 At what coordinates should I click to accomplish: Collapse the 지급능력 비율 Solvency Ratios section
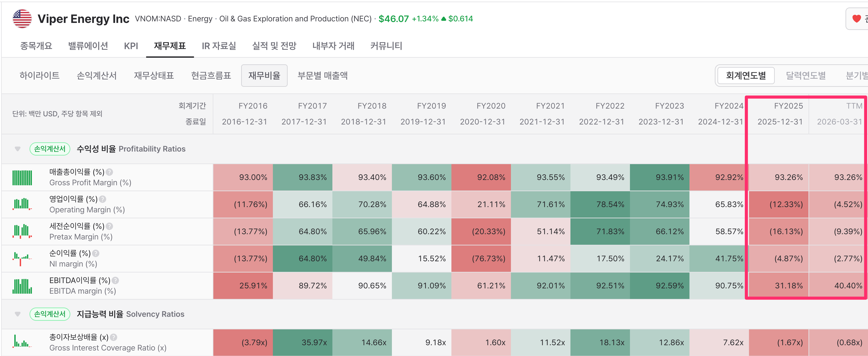[17, 314]
